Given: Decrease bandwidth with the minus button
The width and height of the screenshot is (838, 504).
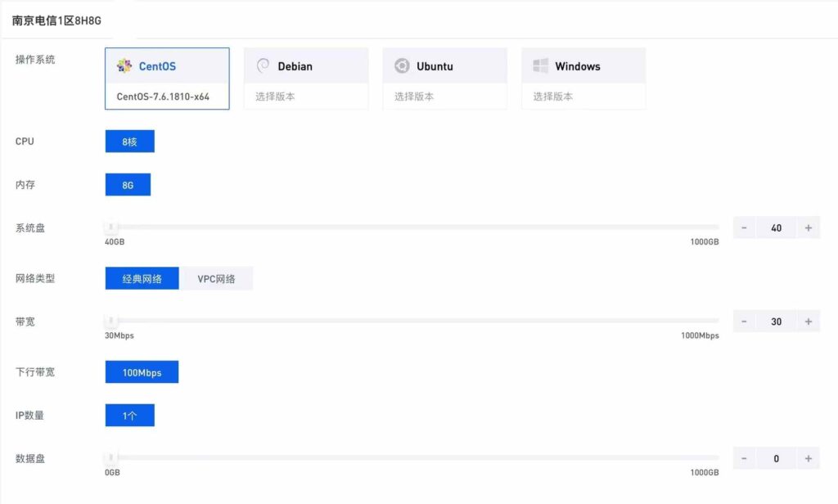Looking at the screenshot, I should pyautogui.click(x=744, y=322).
